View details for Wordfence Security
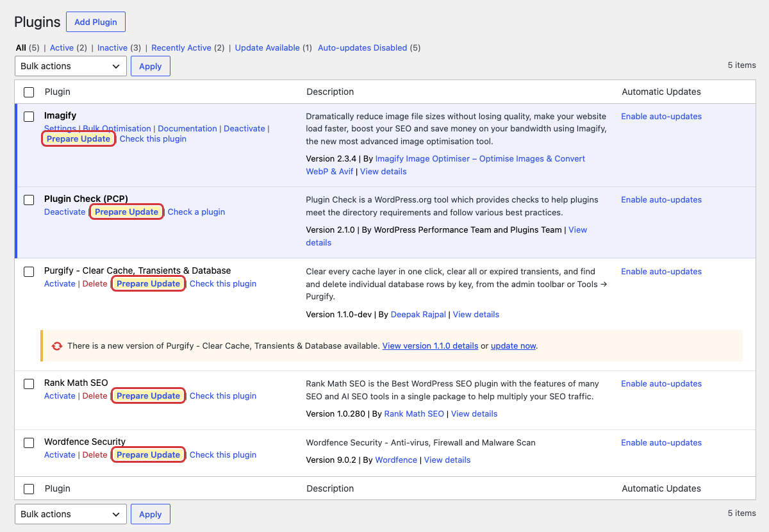The height and width of the screenshot is (532, 769). point(447,460)
